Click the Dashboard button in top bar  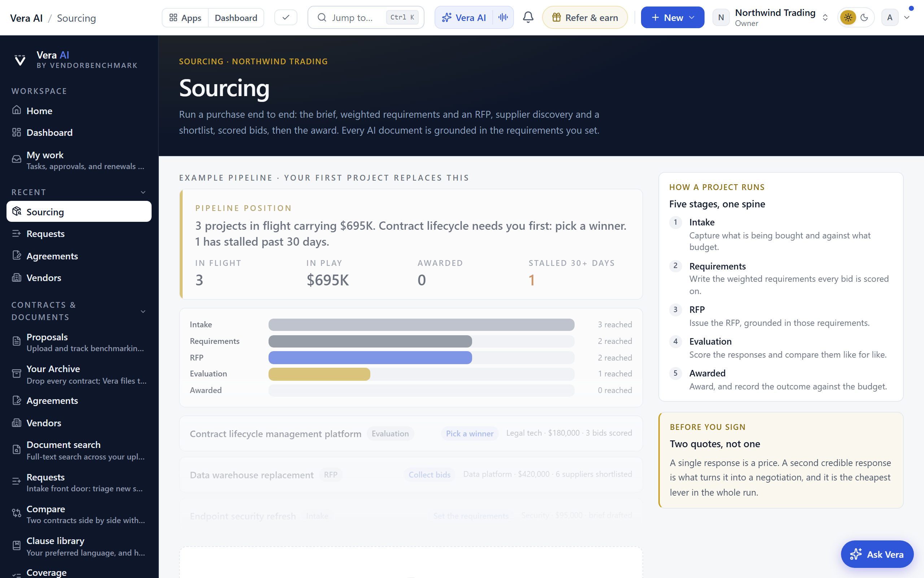[x=236, y=18]
